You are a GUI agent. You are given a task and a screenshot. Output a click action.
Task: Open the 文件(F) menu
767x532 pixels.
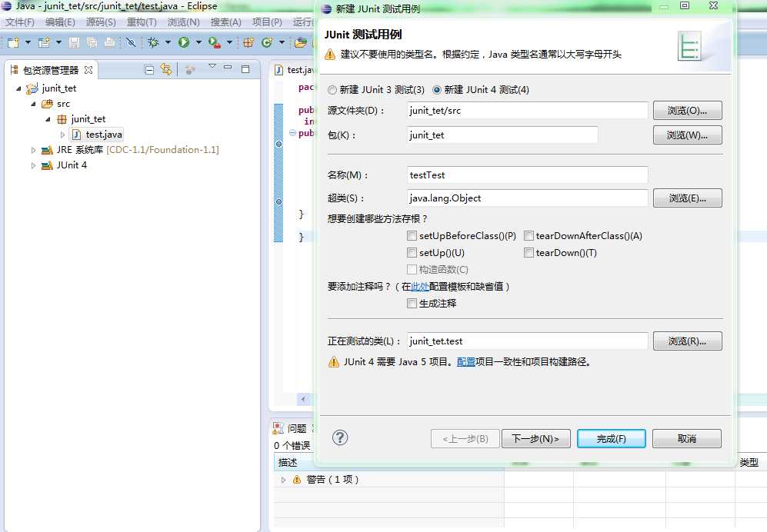(x=20, y=22)
